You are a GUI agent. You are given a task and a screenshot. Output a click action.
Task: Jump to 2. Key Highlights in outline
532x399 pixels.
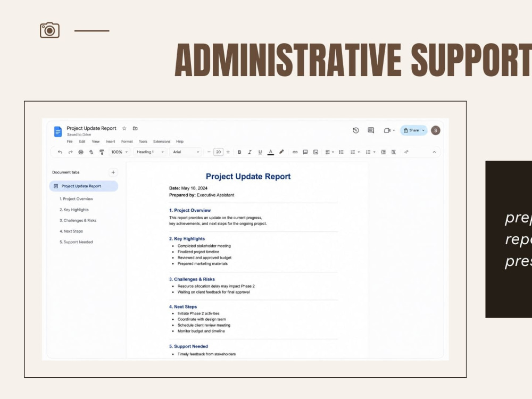74,210
